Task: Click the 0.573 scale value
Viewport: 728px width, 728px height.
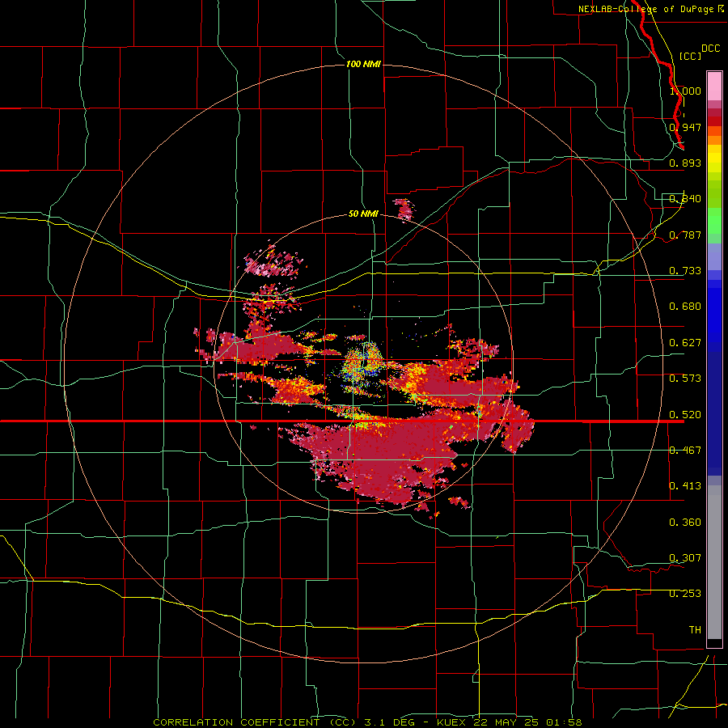Action: [x=685, y=379]
